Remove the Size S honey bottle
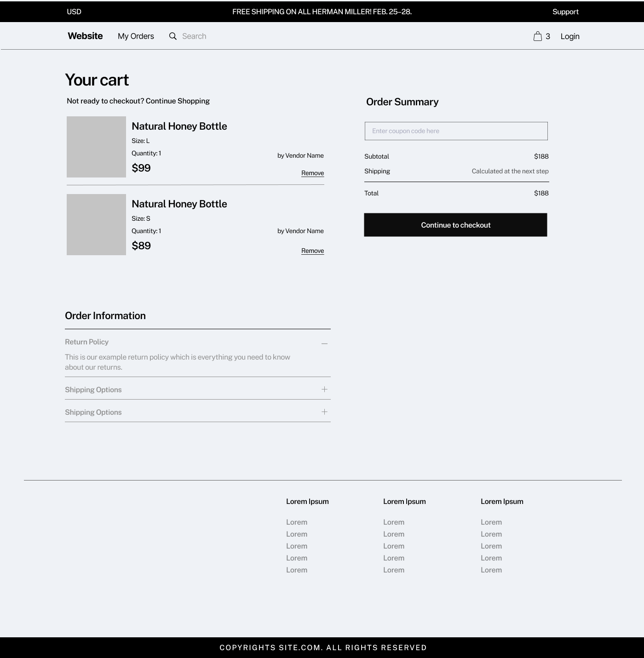Viewport: 644px width, 658px height. pyautogui.click(x=312, y=251)
